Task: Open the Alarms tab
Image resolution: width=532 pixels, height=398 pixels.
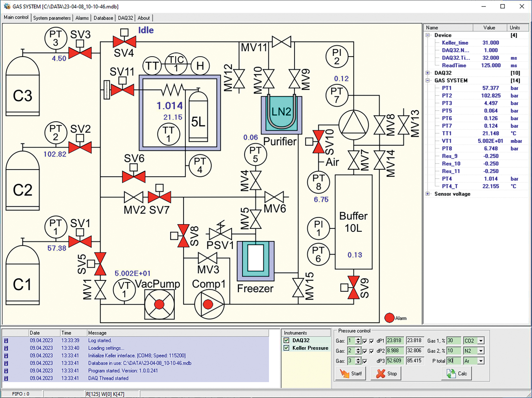Action: (82, 18)
